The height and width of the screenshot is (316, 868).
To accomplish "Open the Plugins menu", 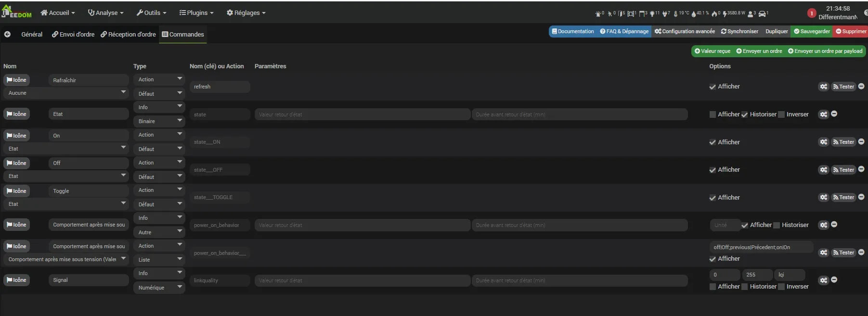I will (x=196, y=13).
